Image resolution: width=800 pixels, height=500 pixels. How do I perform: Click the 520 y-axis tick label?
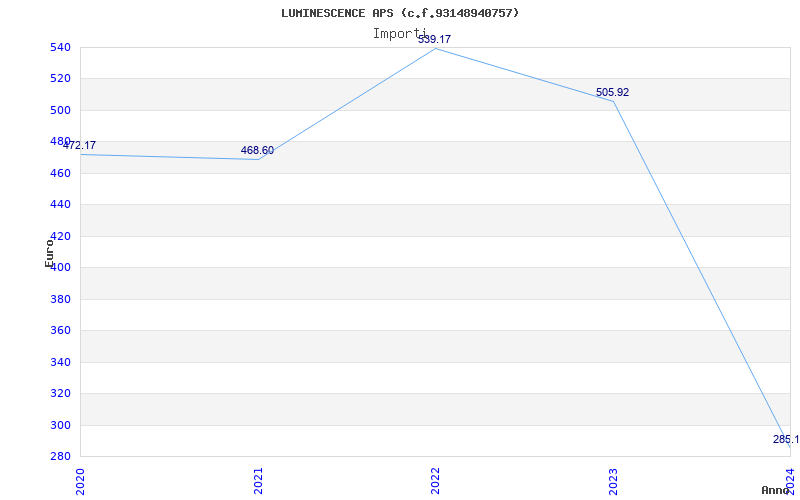coord(60,79)
